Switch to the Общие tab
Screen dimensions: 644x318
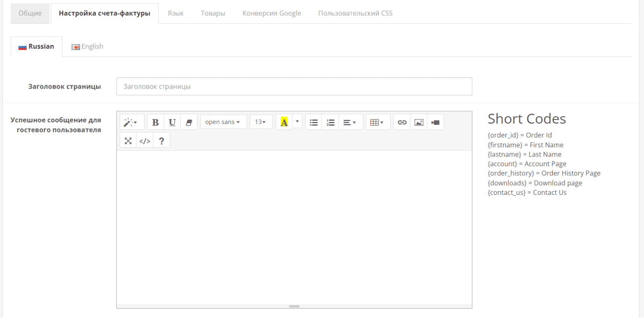[x=30, y=13]
